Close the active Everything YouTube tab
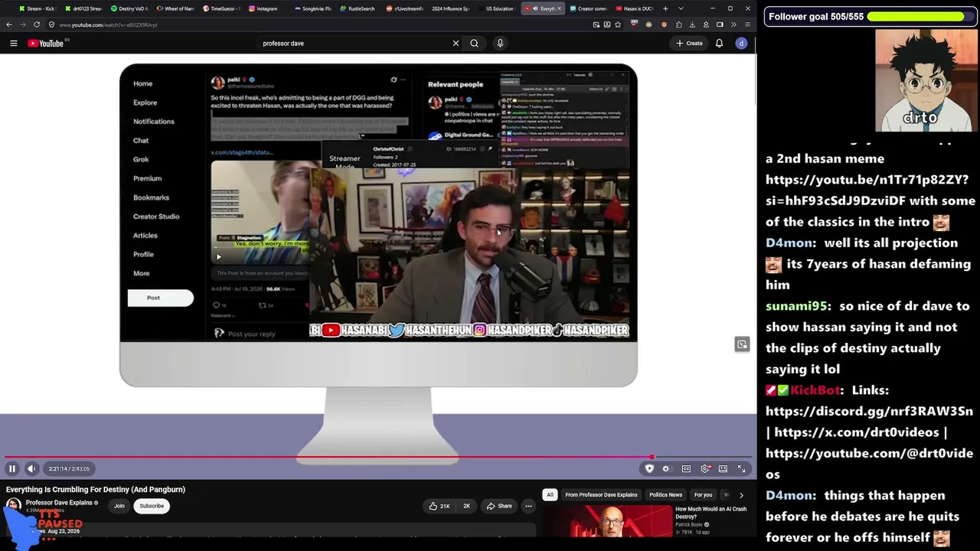The height and width of the screenshot is (551, 980). tap(559, 8)
